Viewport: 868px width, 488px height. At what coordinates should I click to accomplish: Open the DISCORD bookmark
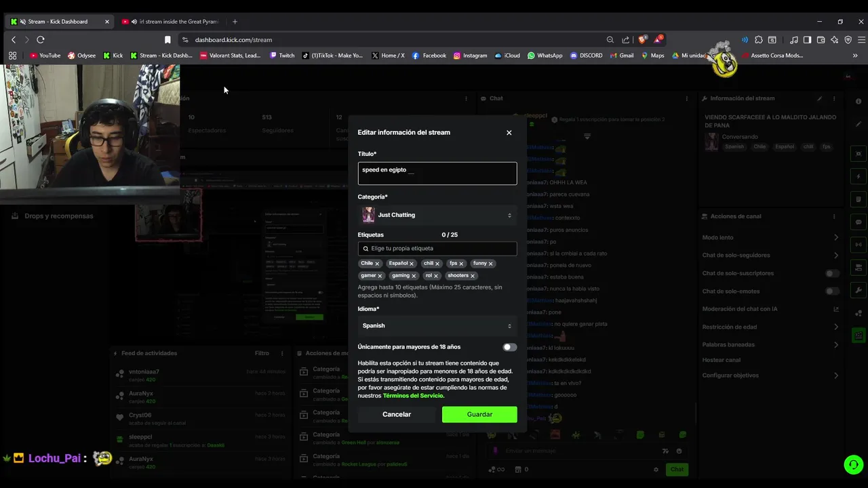coord(586,56)
